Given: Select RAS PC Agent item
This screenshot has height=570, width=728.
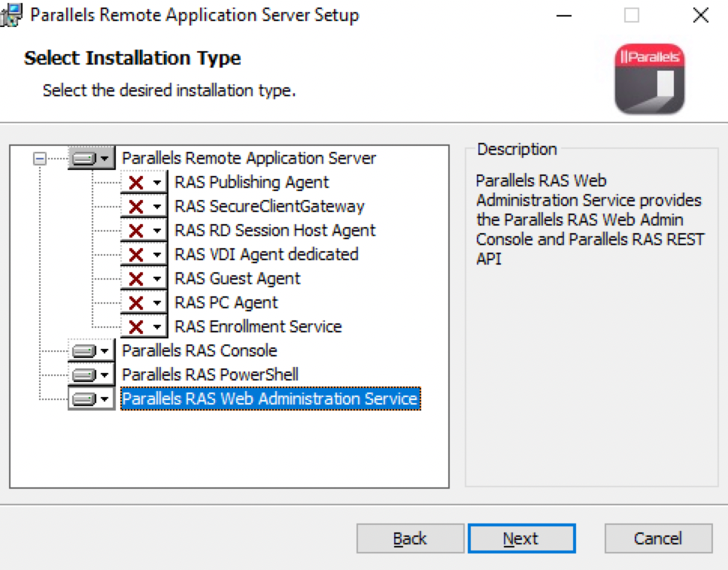Looking at the screenshot, I should point(226,303).
